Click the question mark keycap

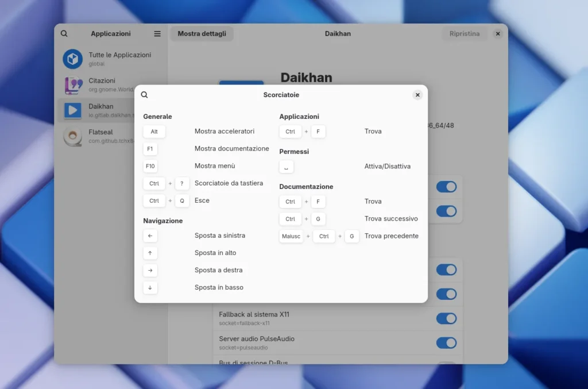point(182,183)
